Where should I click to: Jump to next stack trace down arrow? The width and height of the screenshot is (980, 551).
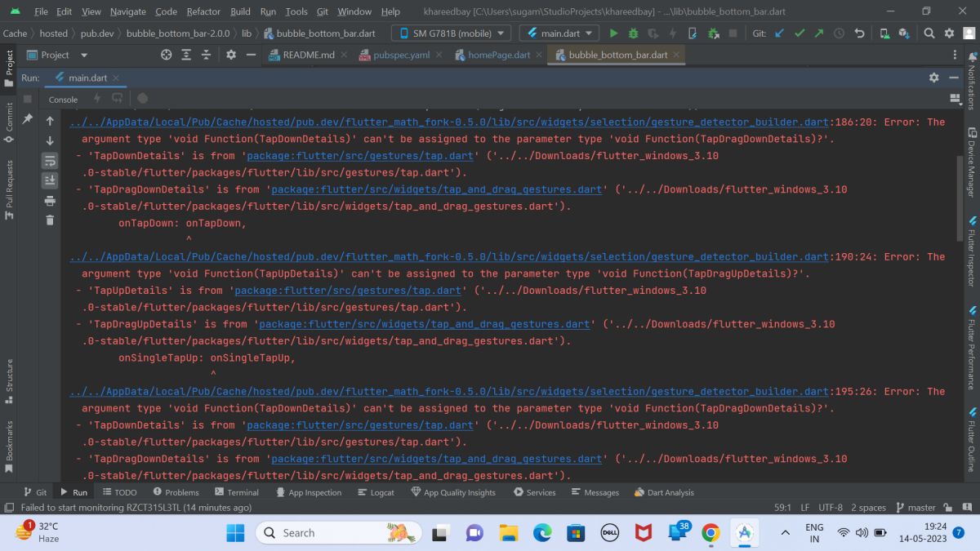coord(50,140)
